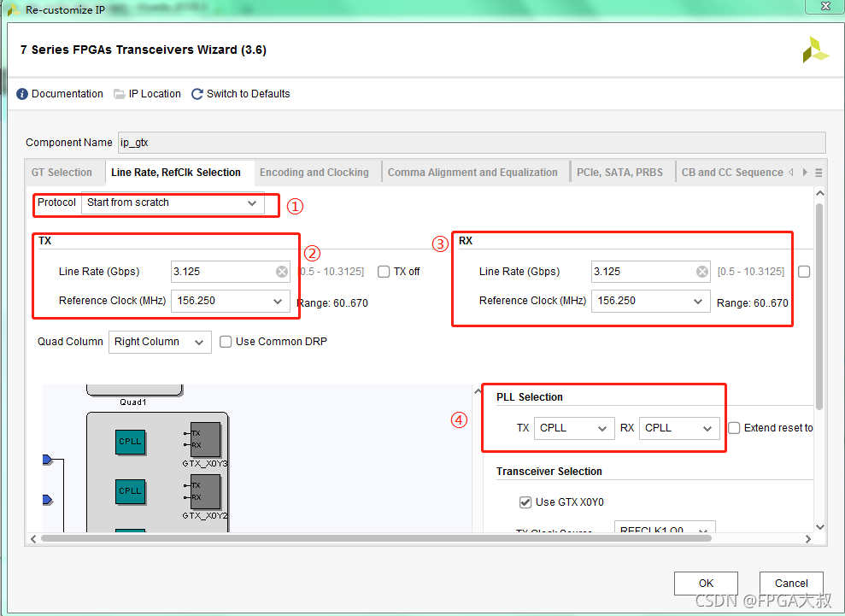Open Comma Alignment and Equalization tab
845x616 pixels.
coord(472,173)
